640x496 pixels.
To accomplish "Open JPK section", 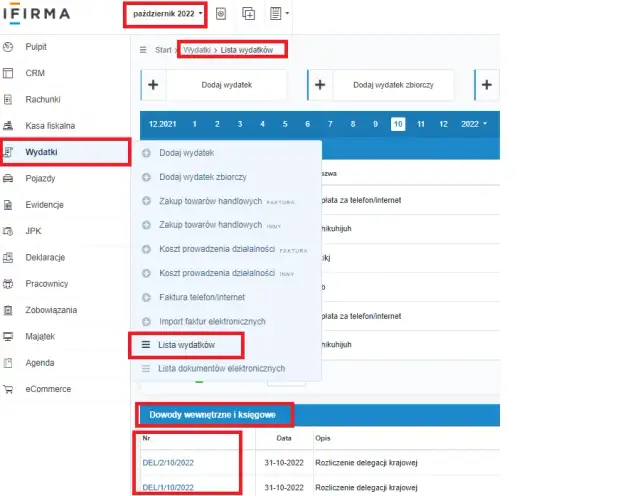I will tap(33, 231).
